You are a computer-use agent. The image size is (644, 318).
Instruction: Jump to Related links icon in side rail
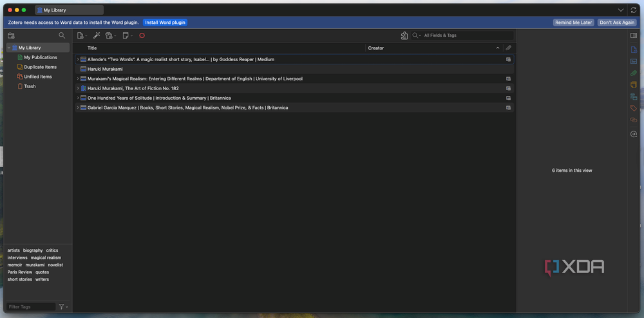[x=633, y=120]
